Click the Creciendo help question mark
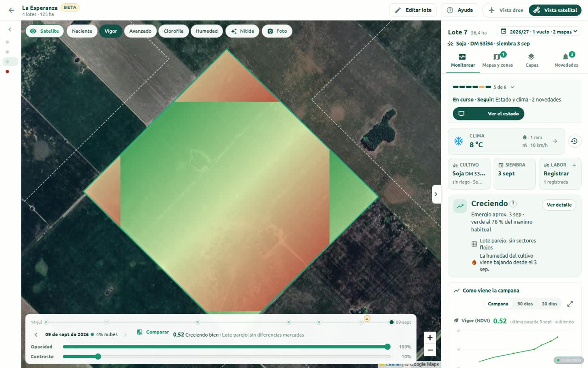 513,204
